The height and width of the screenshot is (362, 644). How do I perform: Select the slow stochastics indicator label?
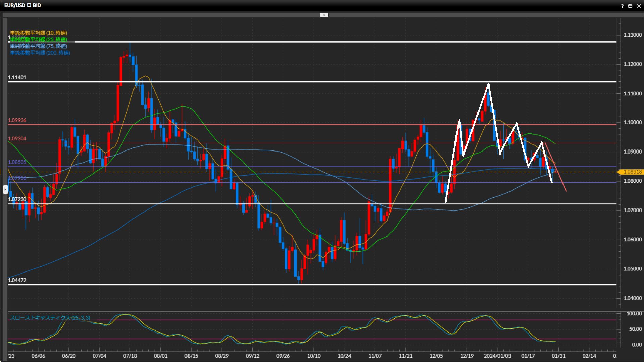coord(50,318)
